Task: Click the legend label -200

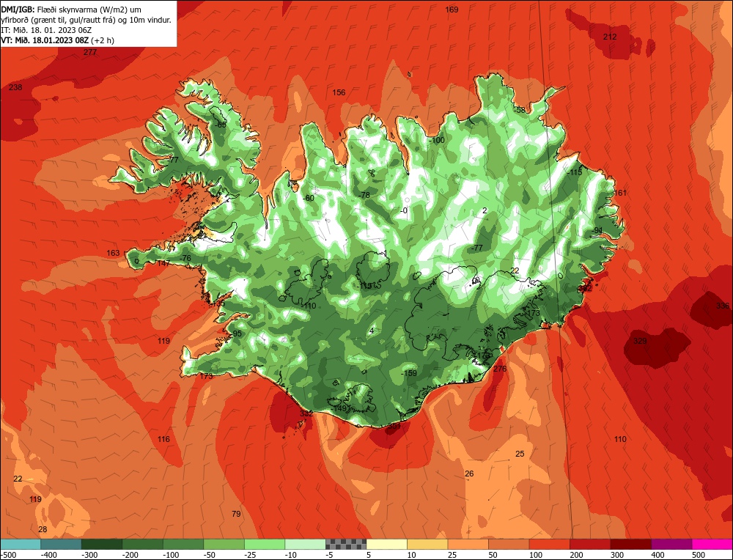Action: point(130,555)
